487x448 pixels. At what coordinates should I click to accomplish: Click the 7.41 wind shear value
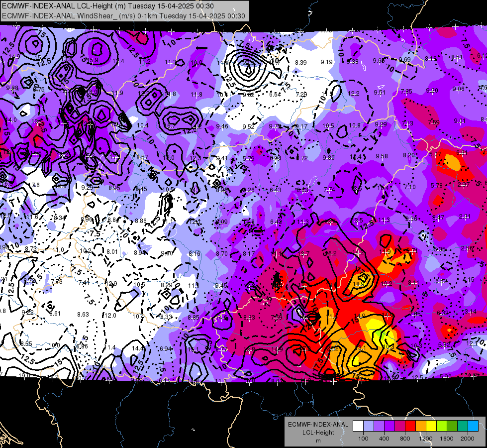pyautogui.click(x=84, y=283)
